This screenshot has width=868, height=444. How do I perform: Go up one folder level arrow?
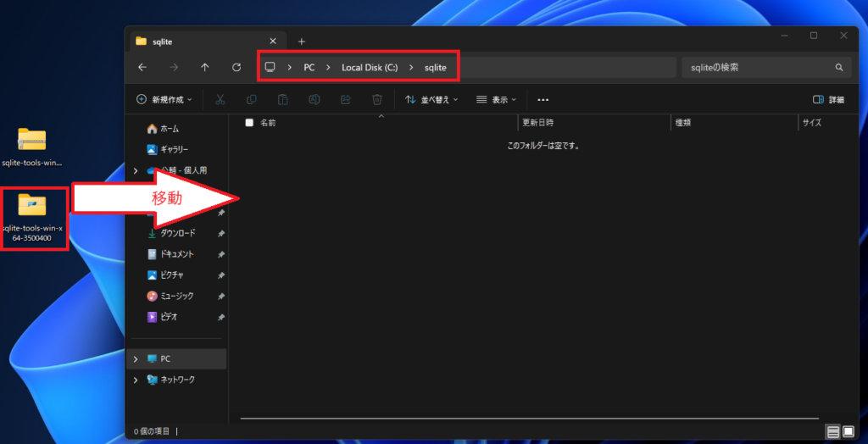pyautogui.click(x=205, y=67)
